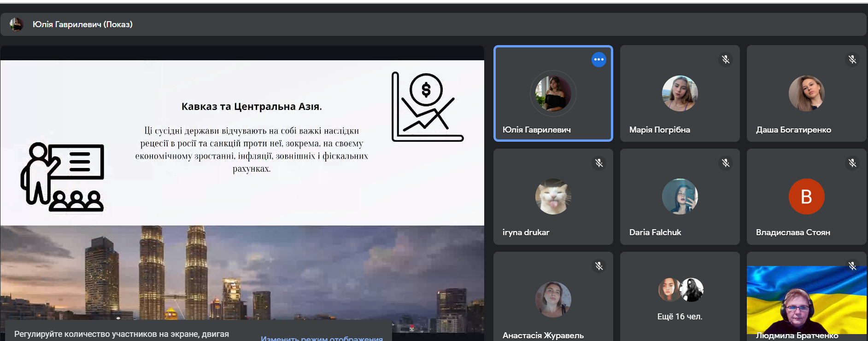Click Юлія Гаврилевич (Показ) presentation label
This screenshot has width=868, height=341.
[x=82, y=24]
